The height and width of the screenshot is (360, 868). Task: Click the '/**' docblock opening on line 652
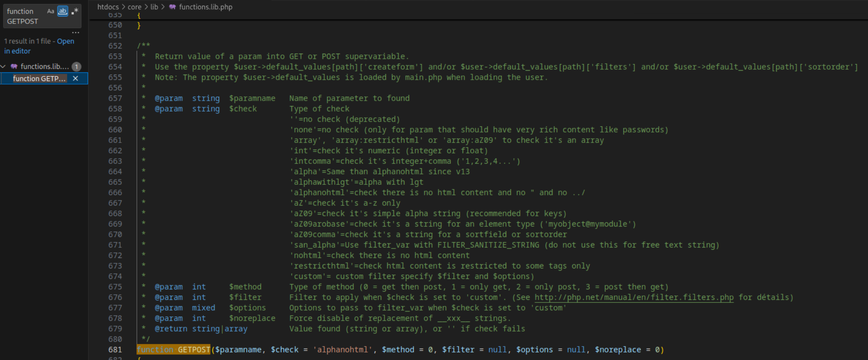click(144, 46)
